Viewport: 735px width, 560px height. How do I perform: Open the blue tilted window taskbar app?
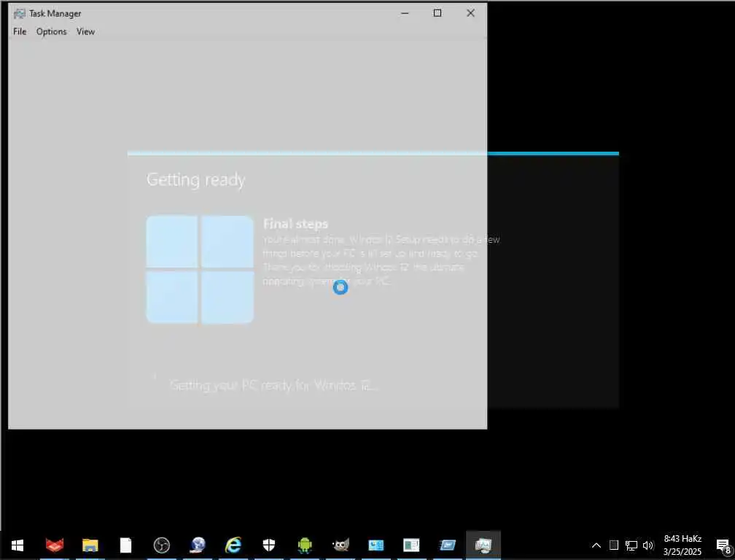[448, 545]
